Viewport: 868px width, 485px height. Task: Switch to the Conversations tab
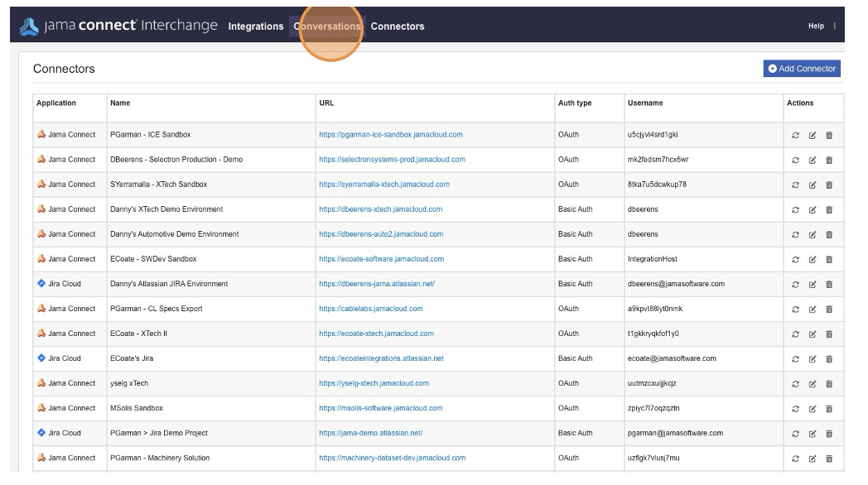(x=327, y=26)
